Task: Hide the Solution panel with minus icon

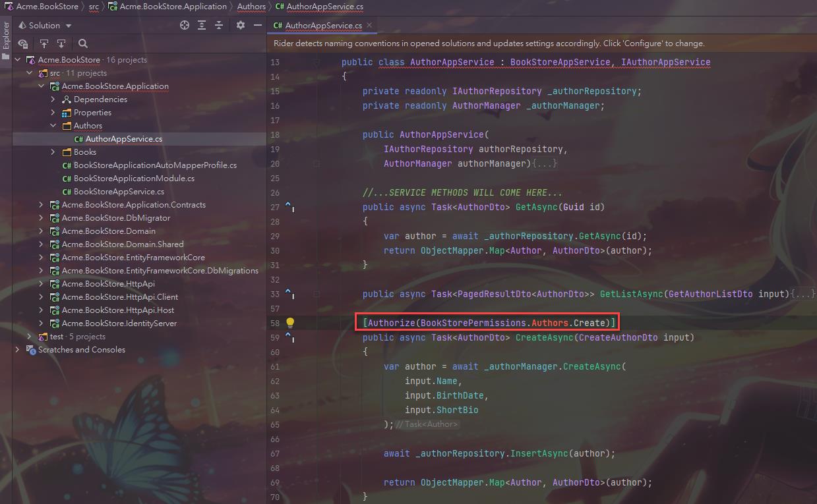Action: click(x=257, y=25)
